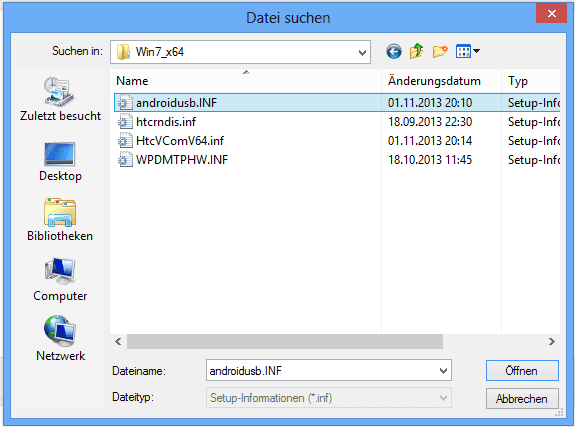Select Computer in places bar

[x=60, y=280]
